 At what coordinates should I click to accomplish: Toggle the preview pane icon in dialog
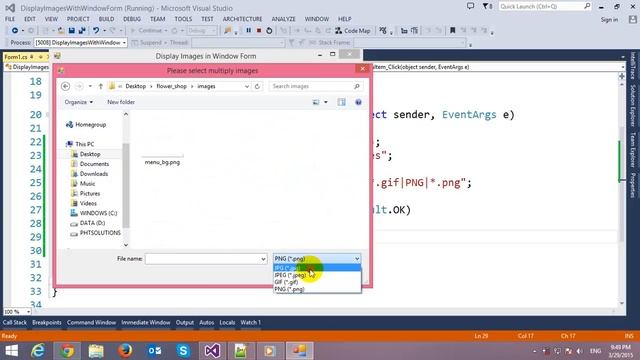coord(342,102)
